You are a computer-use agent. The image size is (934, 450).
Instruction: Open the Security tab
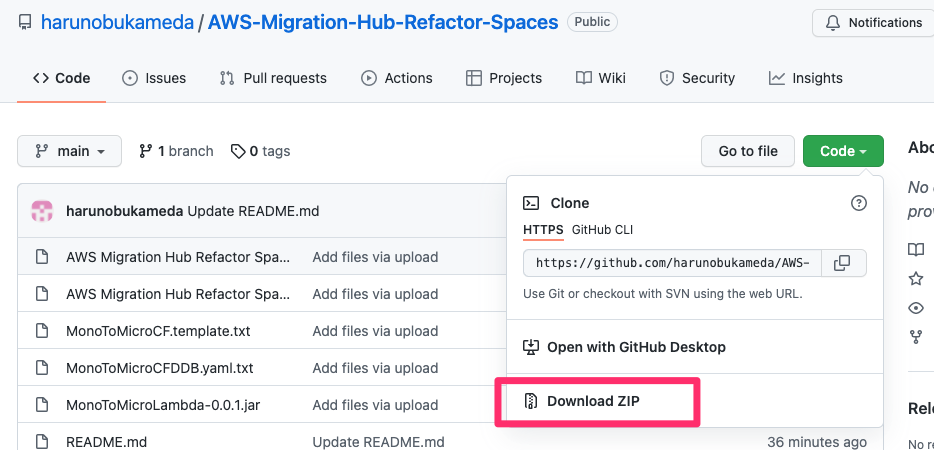pyautogui.click(x=697, y=78)
